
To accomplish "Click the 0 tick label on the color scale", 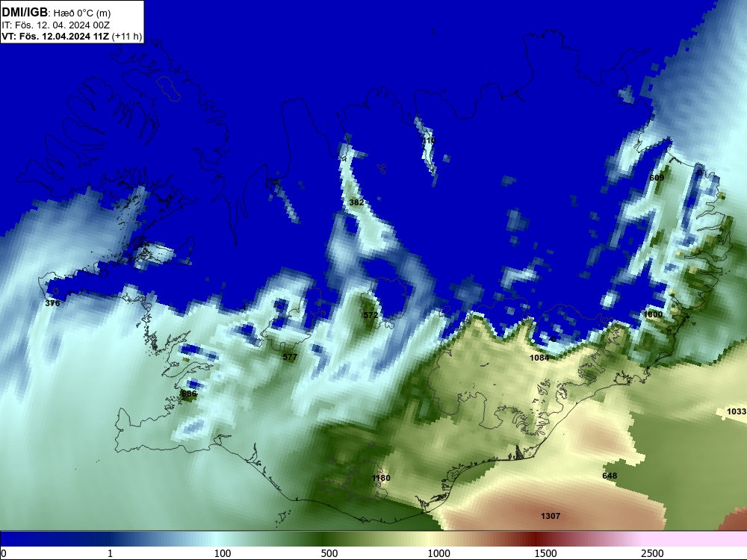I will (x=4, y=553).
